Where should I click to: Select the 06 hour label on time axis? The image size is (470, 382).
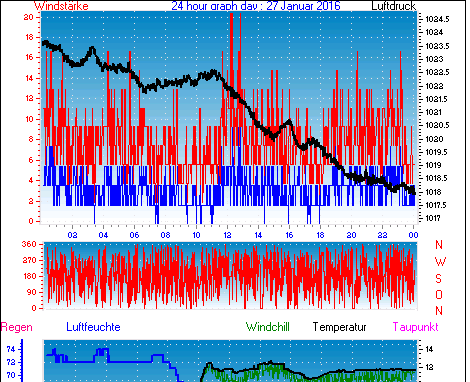coord(134,235)
